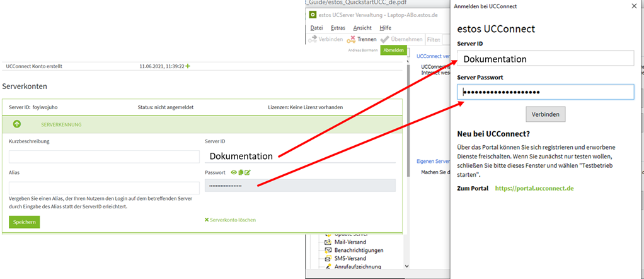Copy the server password via copy icon

click(x=241, y=172)
